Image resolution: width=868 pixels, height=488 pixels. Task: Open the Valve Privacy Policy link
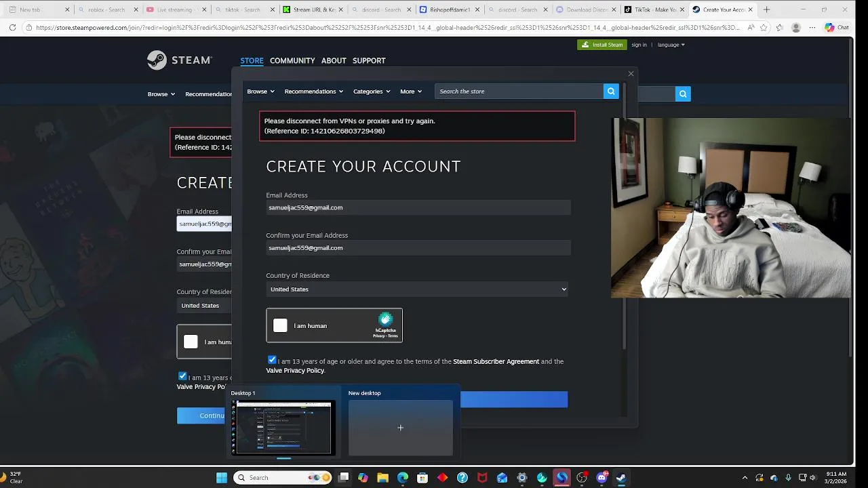coord(295,371)
